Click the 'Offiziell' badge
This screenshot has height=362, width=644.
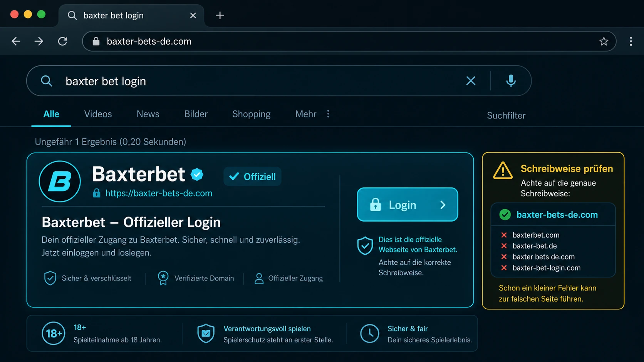[x=252, y=177]
